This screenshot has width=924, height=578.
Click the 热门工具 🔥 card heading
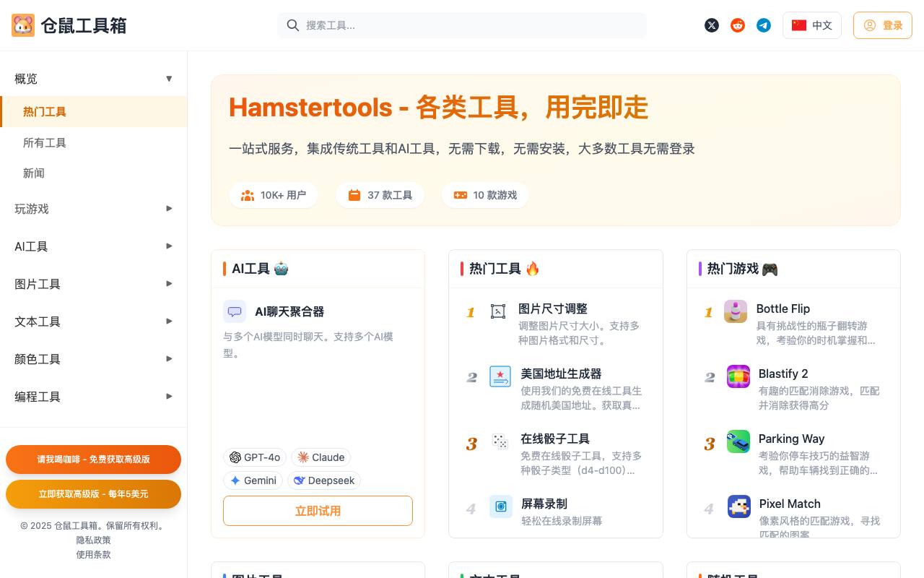[x=505, y=269]
